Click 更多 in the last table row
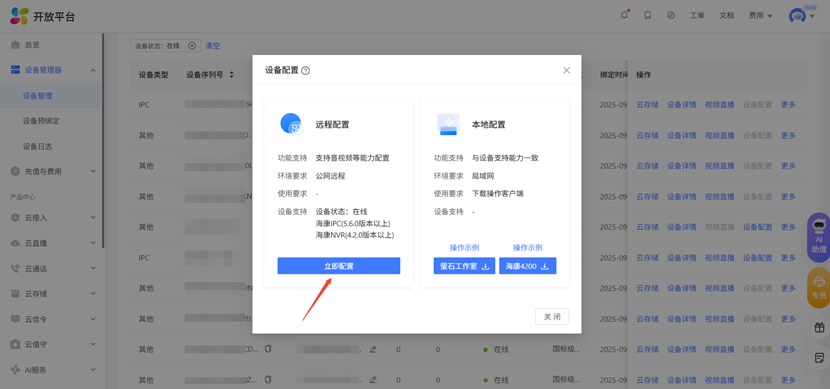 point(788,380)
